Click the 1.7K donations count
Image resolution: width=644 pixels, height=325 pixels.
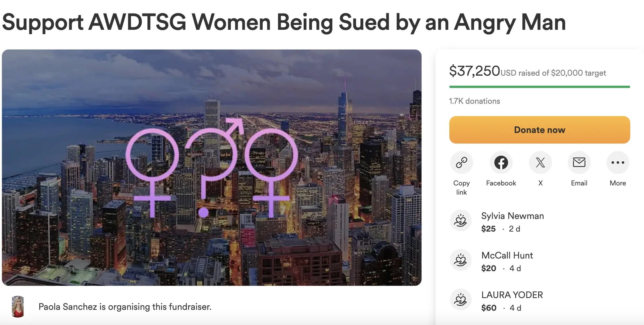(x=474, y=101)
